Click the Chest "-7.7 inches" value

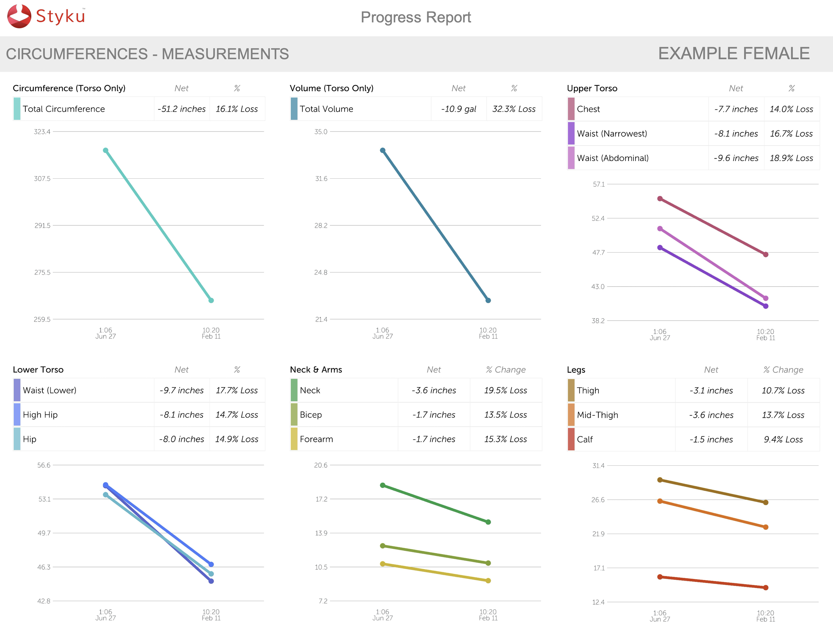click(x=736, y=109)
